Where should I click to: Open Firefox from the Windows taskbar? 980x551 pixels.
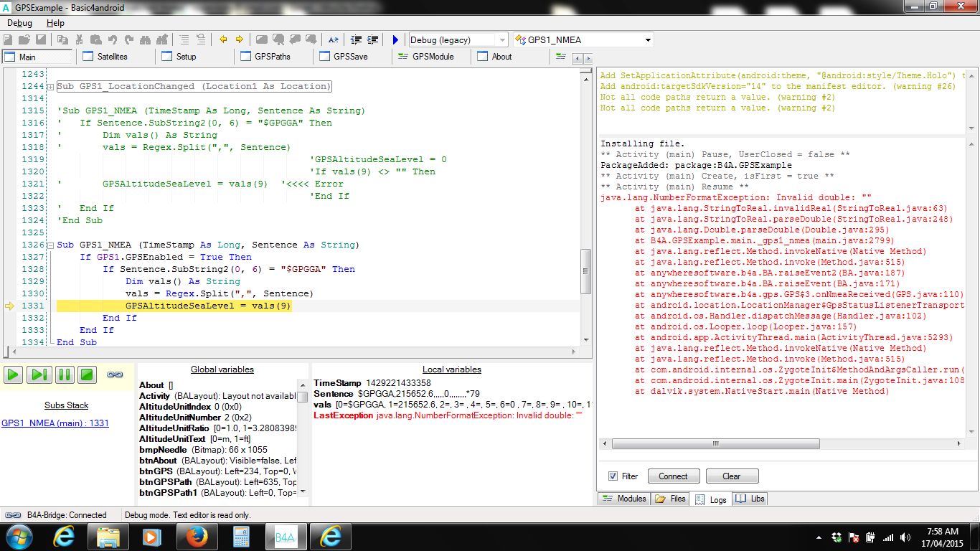point(196,536)
